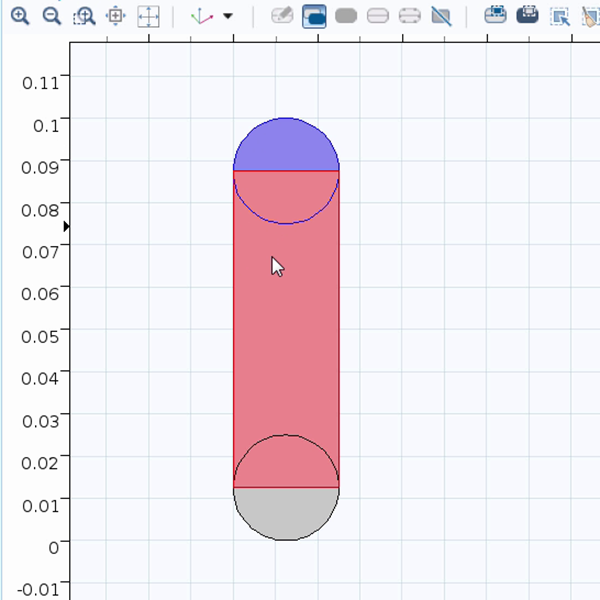The image size is (600, 600).
Task: Toggle the rounded shape with solid midline icon
Action: point(378,16)
